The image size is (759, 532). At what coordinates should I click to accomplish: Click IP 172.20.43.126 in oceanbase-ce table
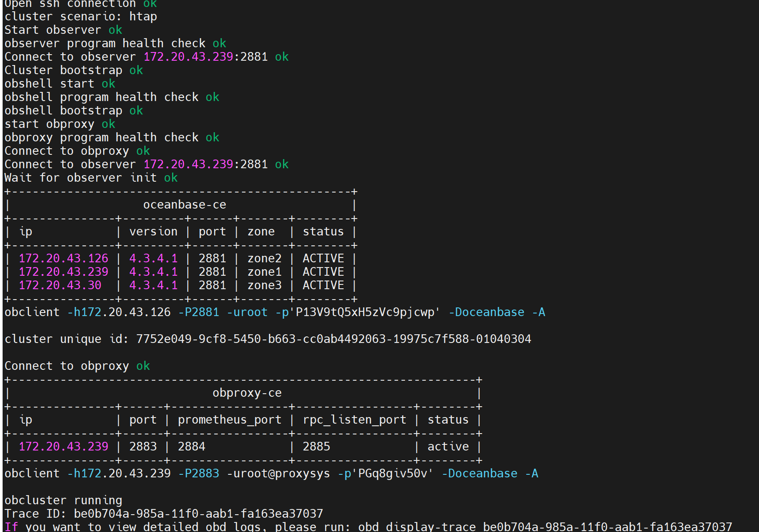point(63,259)
